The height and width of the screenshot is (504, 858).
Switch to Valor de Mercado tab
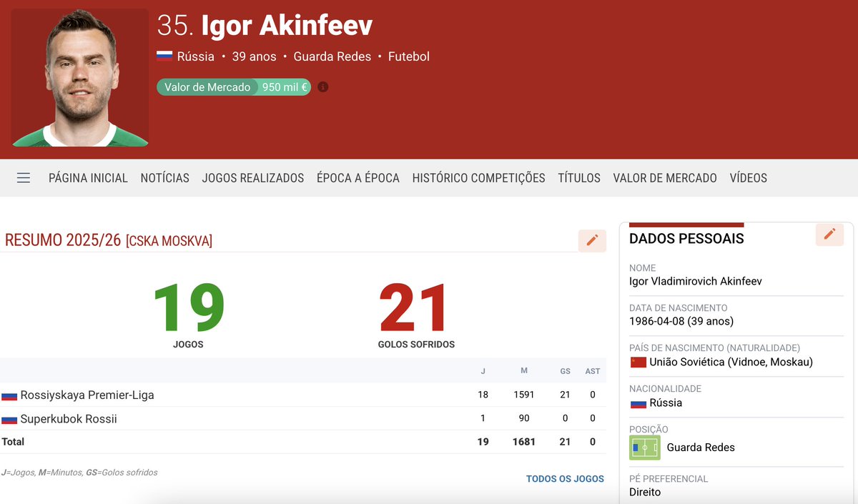(x=665, y=178)
